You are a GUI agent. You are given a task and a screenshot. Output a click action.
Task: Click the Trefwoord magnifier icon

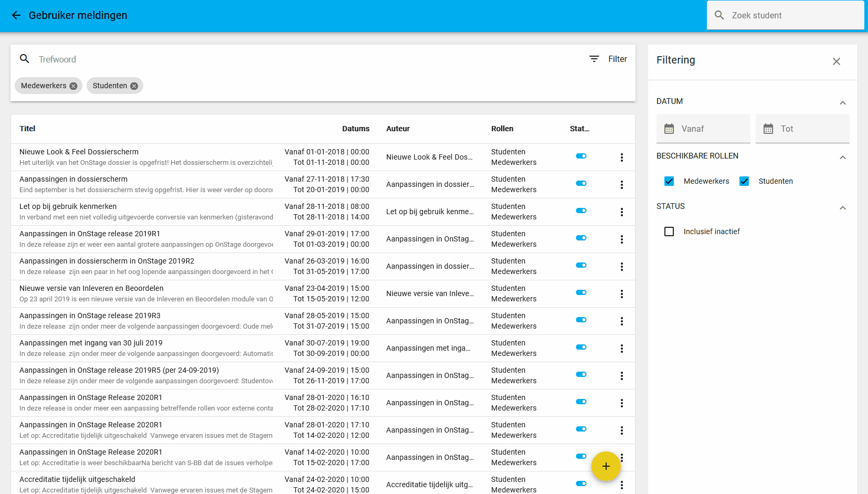25,59
